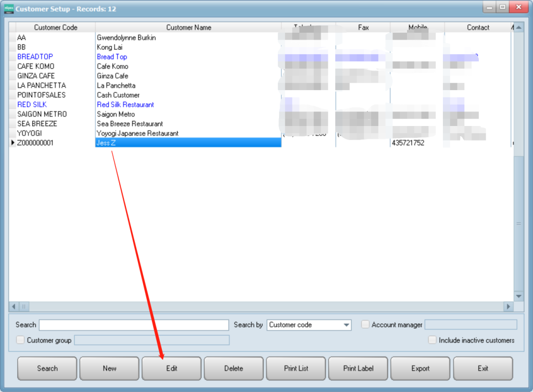Open the Search by dropdown
533x392 pixels.
point(347,325)
